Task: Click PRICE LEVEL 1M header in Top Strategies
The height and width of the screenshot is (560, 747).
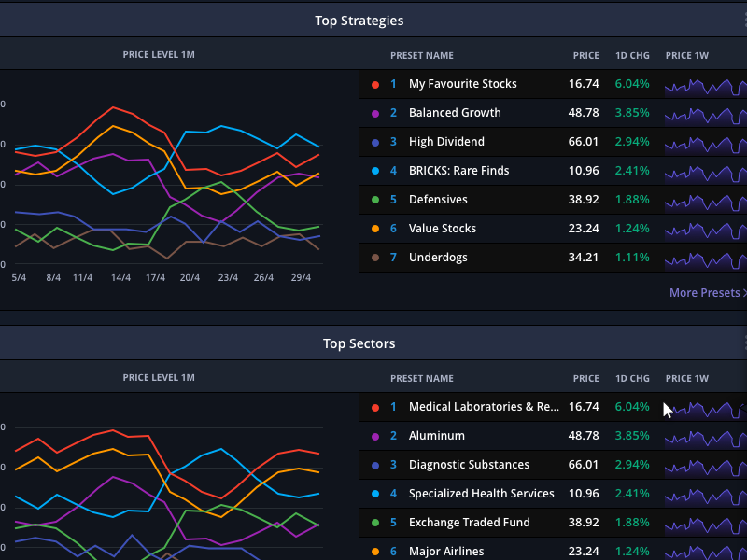Action: point(159,55)
